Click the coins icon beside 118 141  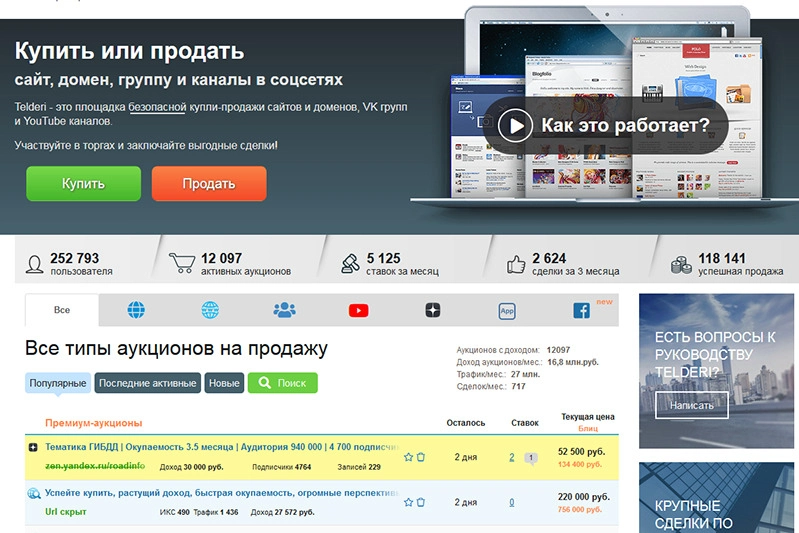click(x=681, y=265)
